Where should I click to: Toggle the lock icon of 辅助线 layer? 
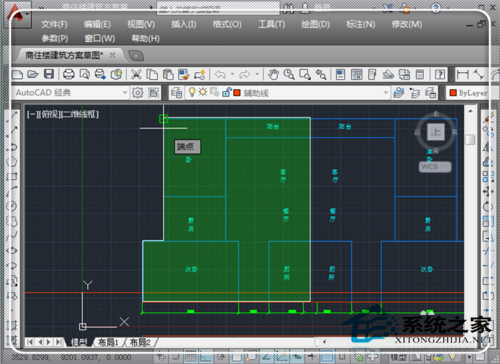pos(226,92)
